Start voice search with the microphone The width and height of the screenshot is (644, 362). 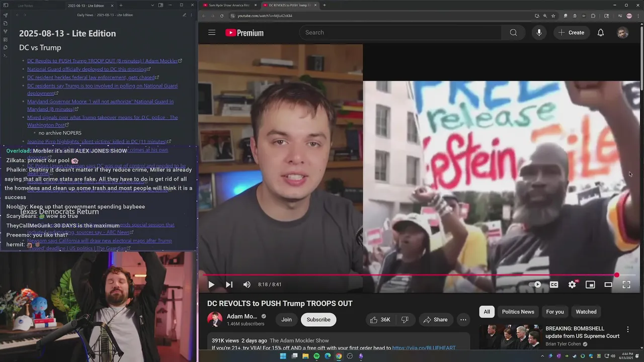539,33
